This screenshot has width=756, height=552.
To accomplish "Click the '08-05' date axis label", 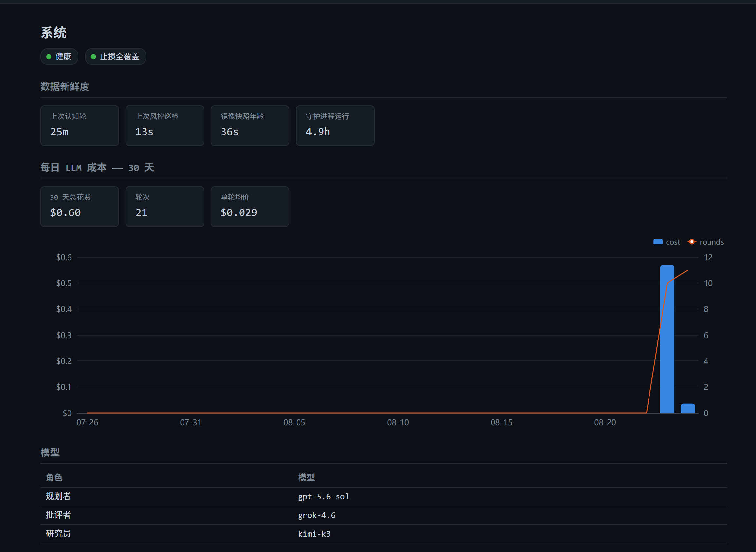I will tap(294, 422).
